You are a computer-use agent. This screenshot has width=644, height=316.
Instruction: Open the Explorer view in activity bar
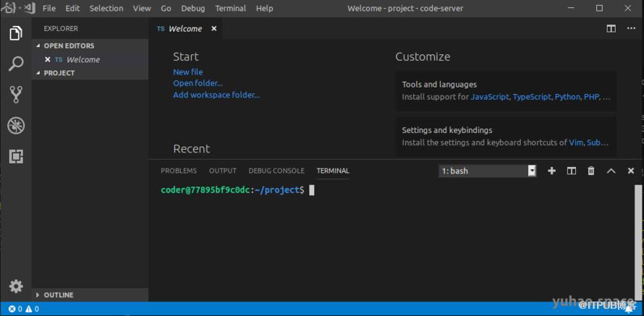(x=16, y=33)
